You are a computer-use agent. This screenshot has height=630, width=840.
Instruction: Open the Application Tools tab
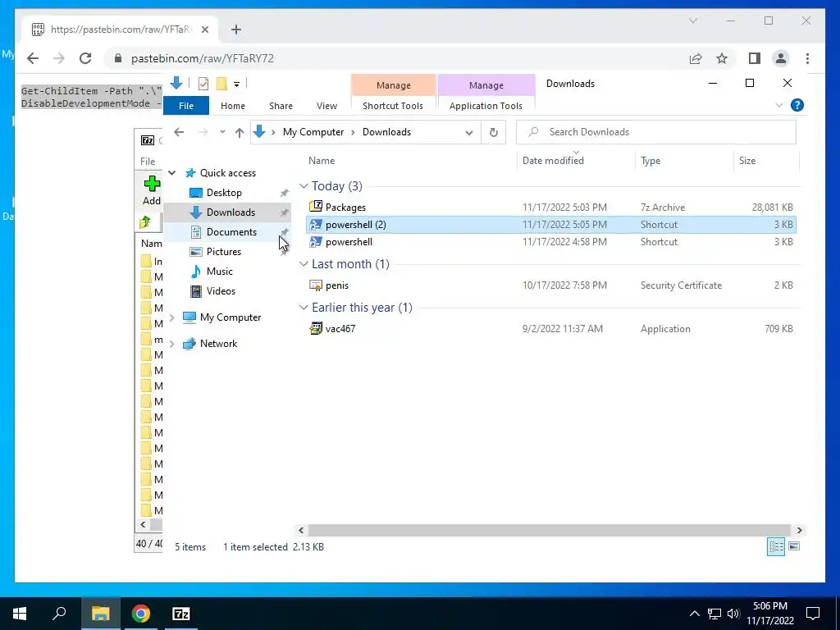click(x=486, y=106)
